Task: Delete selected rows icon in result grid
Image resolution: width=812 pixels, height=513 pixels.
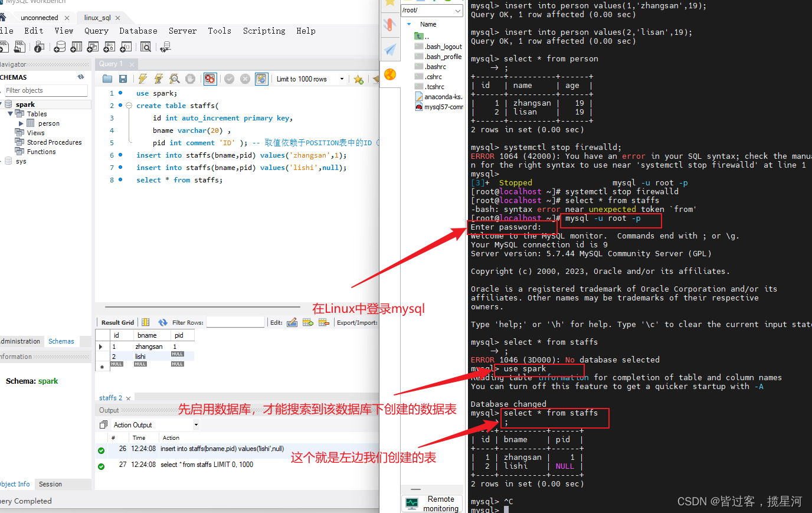Action: click(x=323, y=322)
